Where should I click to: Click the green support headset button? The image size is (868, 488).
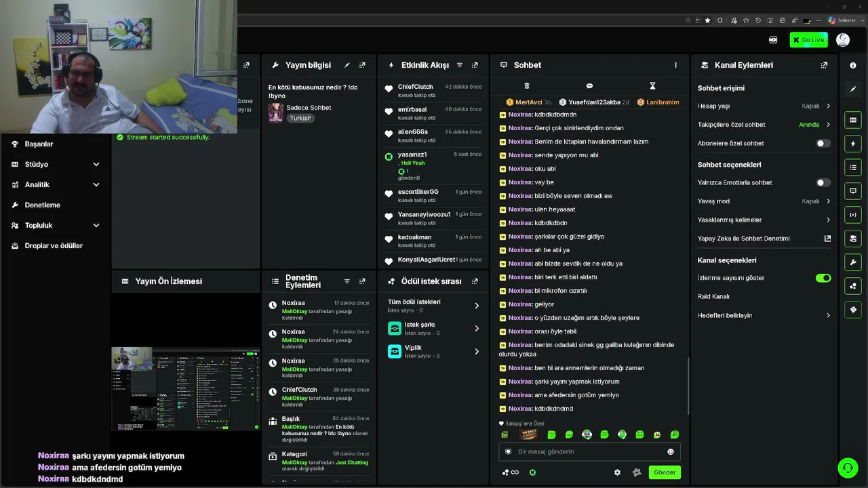[848, 468]
